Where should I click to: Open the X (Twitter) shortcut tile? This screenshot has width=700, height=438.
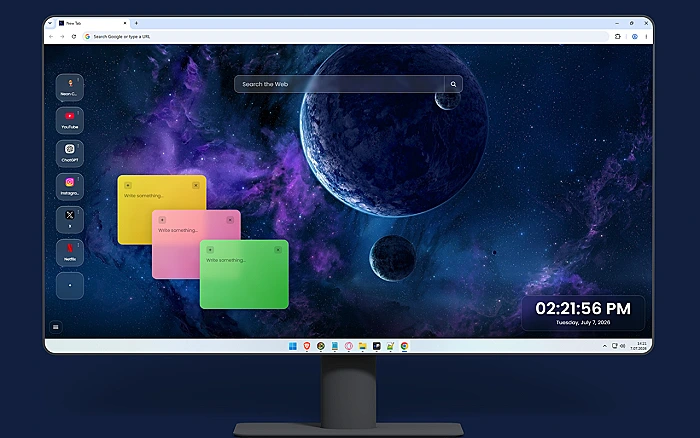pyautogui.click(x=70, y=220)
